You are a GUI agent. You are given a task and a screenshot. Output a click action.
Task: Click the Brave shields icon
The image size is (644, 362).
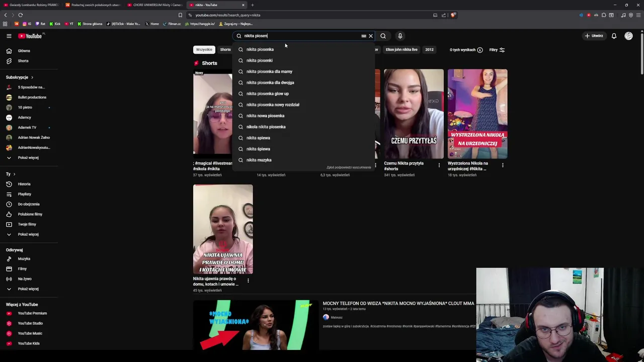[453, 15]
